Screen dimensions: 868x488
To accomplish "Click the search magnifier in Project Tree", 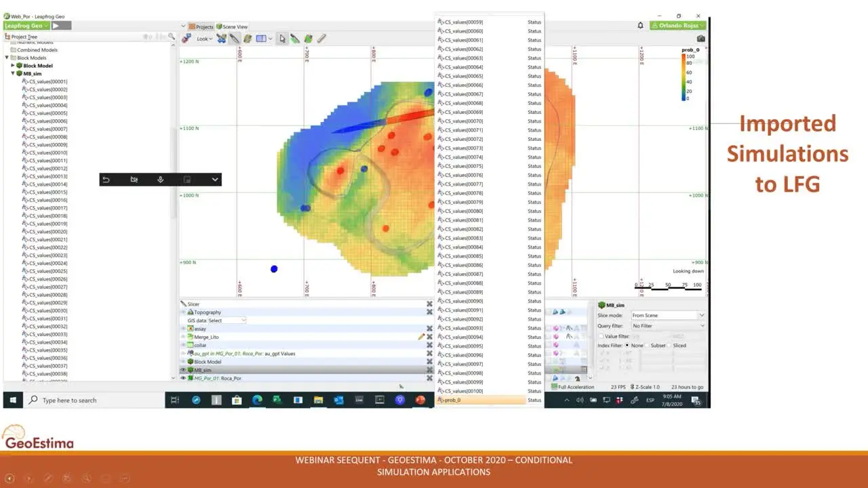I will coord(172,37).
